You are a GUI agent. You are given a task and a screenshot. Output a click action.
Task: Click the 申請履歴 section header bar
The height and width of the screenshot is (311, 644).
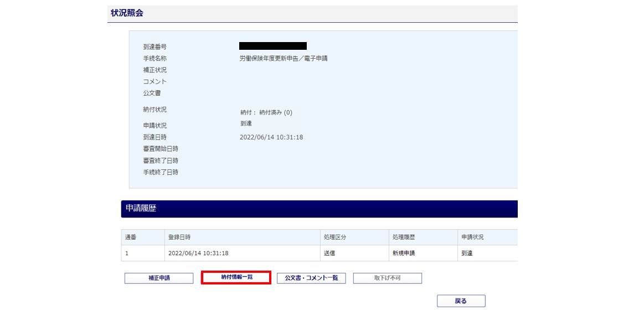318,209
